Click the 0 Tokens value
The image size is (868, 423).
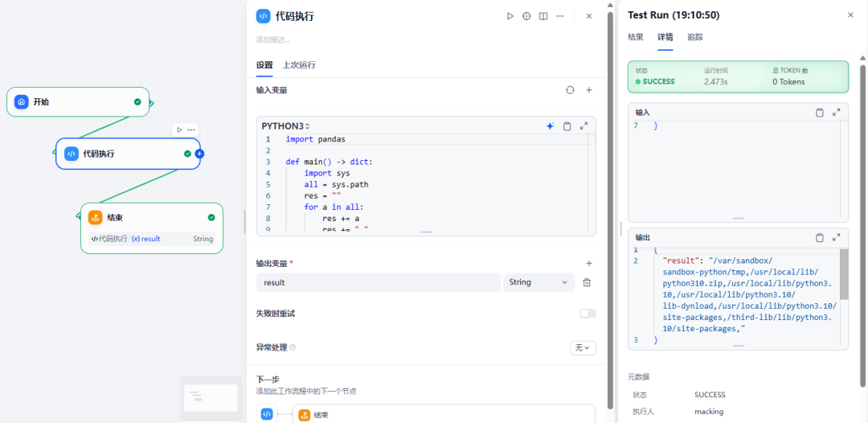coord(789,81)
